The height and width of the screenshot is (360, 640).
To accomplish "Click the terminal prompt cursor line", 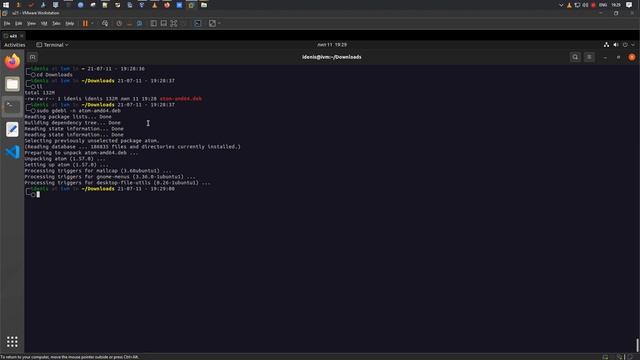I will click(38, 195).
